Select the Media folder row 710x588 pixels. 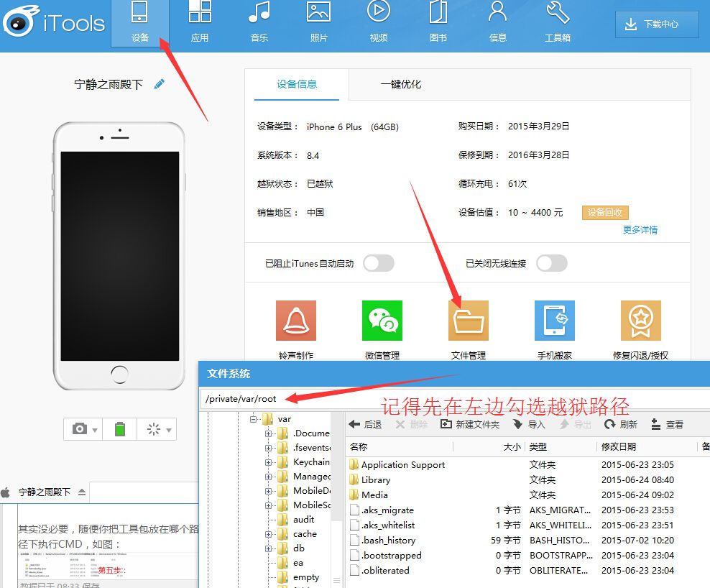click(527, 495)
